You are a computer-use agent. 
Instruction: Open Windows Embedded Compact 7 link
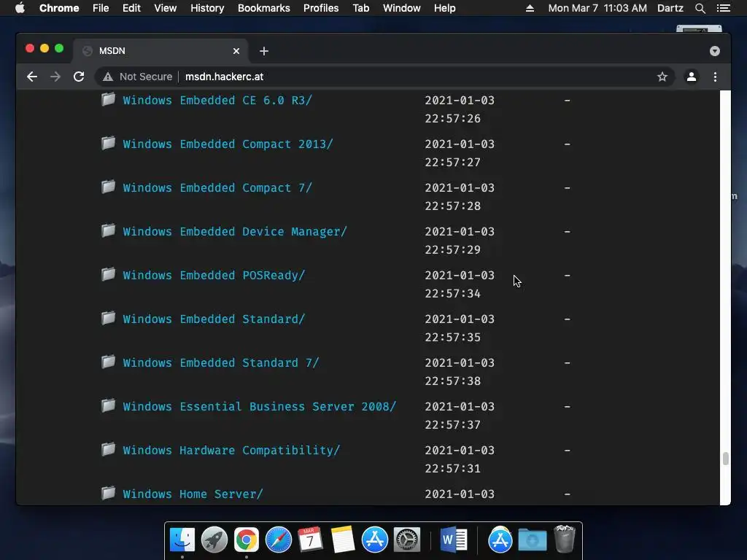[x=217, y=188]
